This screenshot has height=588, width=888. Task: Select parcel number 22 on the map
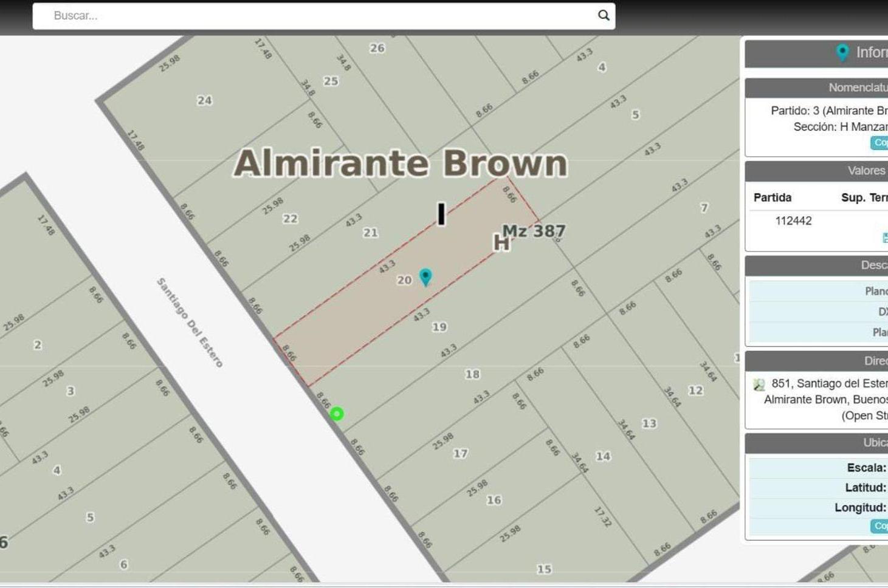pyautogui.click(x=290, y=219)
